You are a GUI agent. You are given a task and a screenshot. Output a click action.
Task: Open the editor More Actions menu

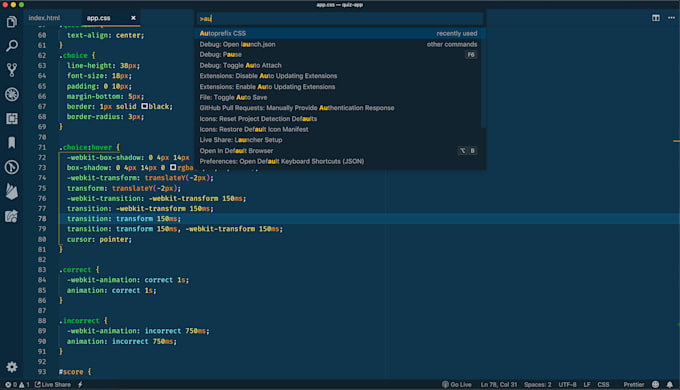click(671, 18)
